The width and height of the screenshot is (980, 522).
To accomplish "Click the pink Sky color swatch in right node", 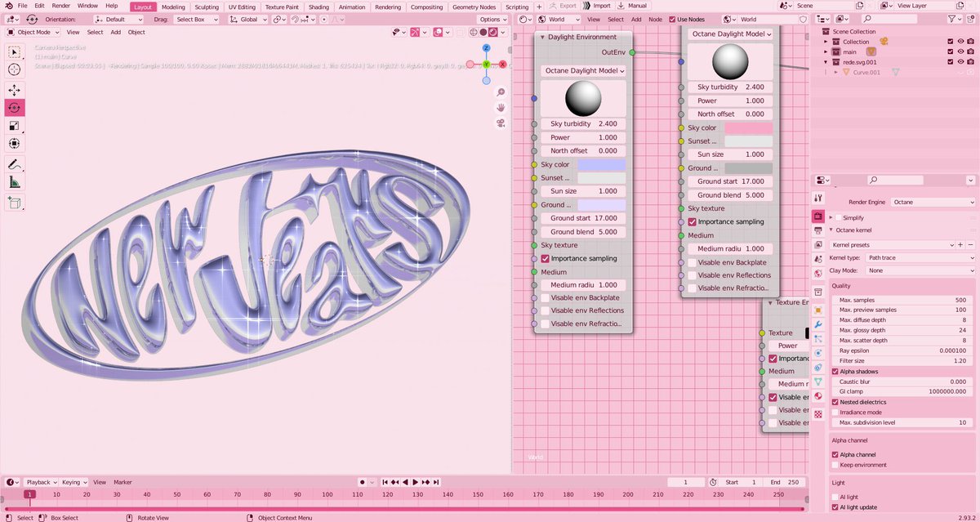I will click(x=748, y=127).
